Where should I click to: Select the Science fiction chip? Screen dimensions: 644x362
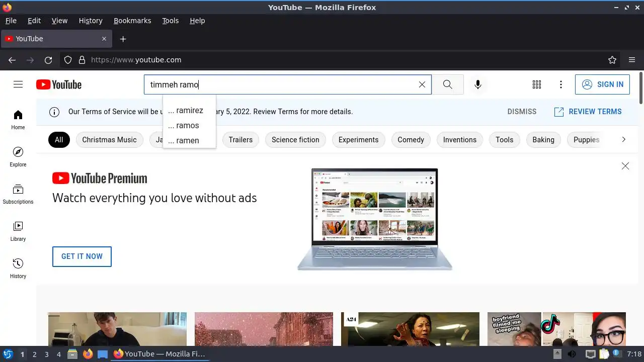pyautogui.click(x=295, y=140)
